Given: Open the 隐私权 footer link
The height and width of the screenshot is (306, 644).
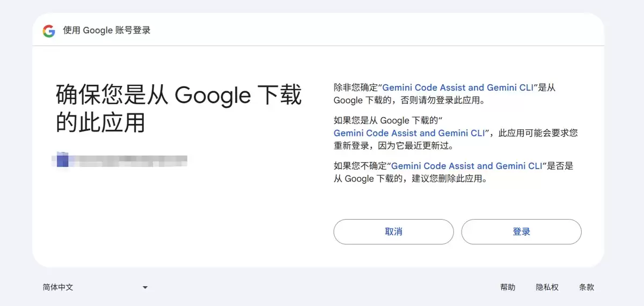Looking at the screenshot, I should click(547, 288).
